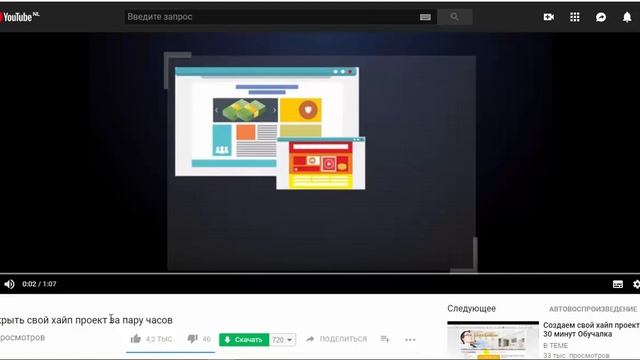Click the video progress bar
The image size is (640, 360).
tap(320, 273)
